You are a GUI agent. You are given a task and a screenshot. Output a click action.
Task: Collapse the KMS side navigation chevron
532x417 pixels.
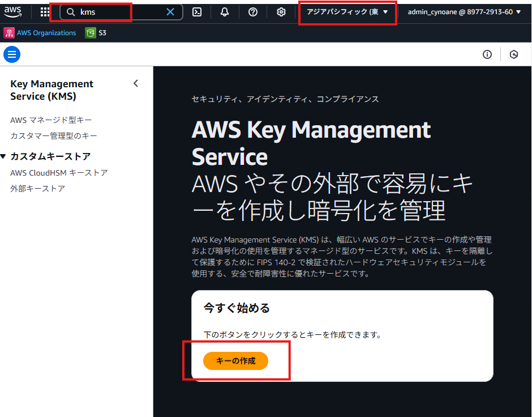click(136, 83)
